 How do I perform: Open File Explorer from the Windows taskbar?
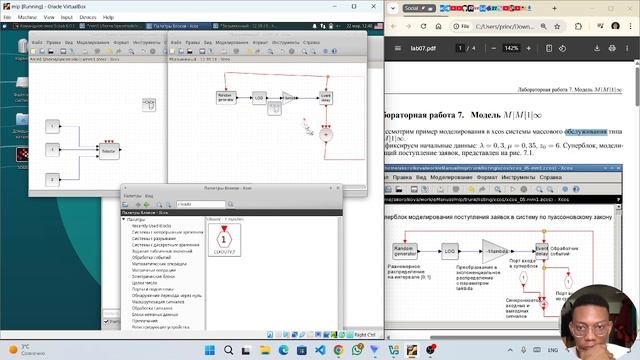(265, 350)
